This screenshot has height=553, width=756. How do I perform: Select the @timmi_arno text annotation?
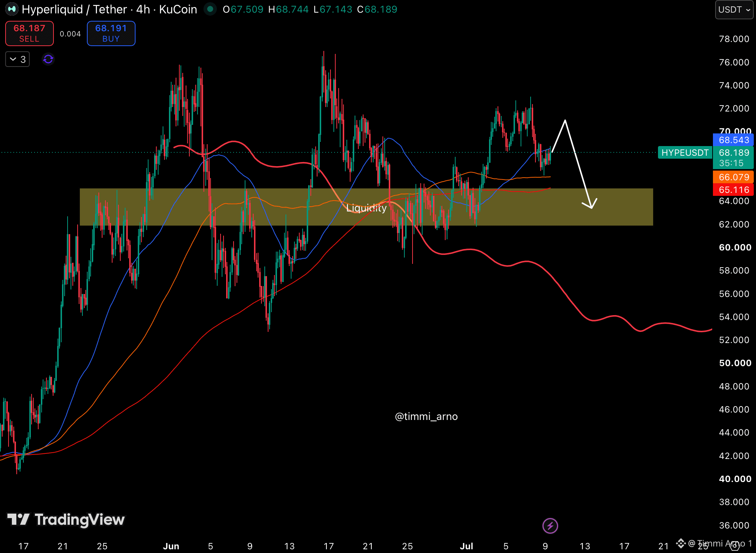click(426, 417)
